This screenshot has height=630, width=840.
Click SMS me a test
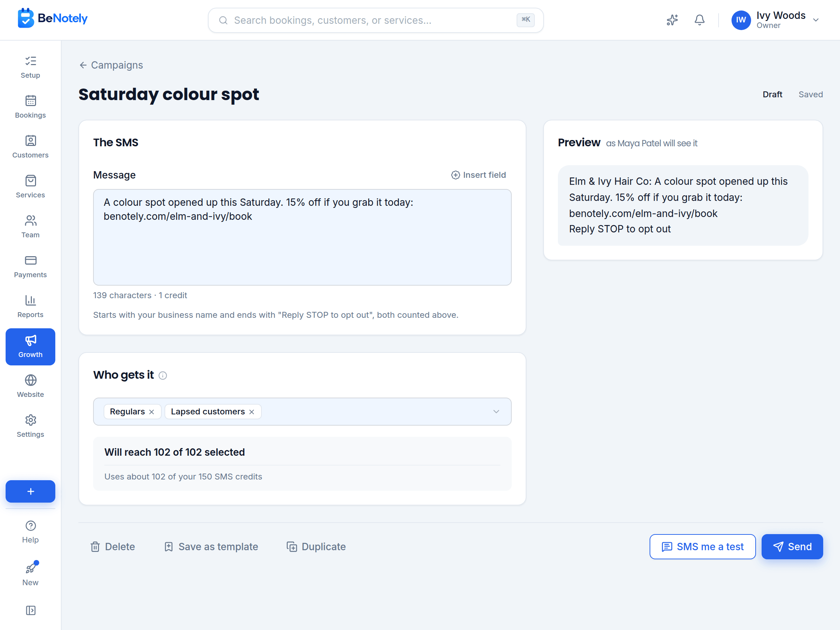pos(702,547)
